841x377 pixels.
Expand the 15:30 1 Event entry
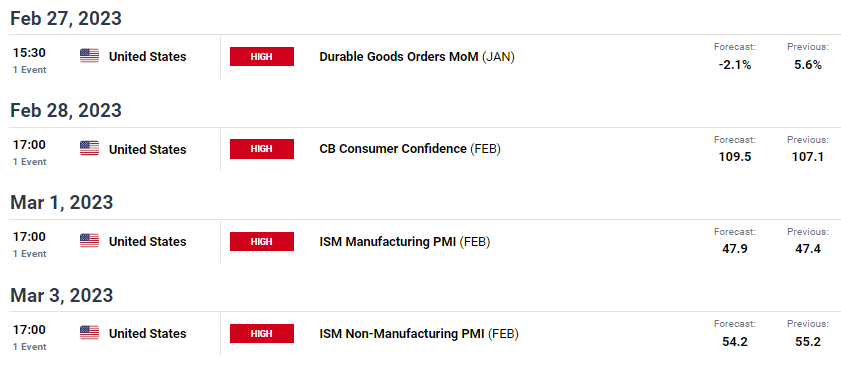coord(29,60)
